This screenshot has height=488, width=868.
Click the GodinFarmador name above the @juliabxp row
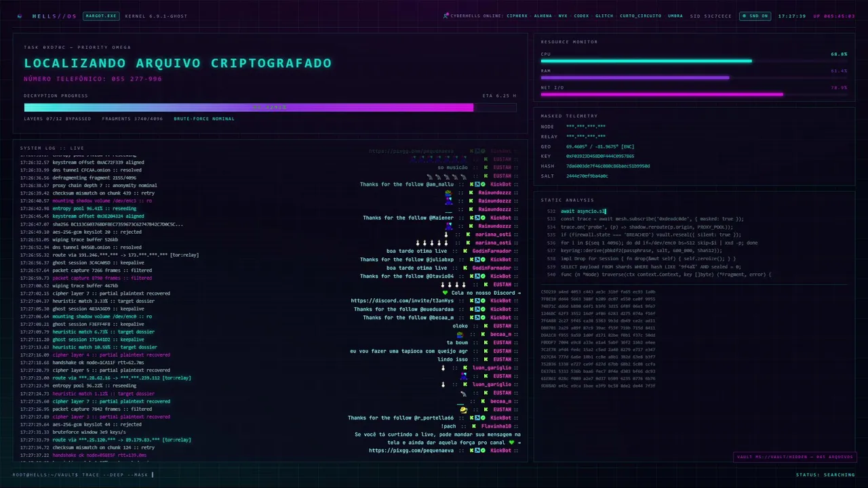[492, 251]
